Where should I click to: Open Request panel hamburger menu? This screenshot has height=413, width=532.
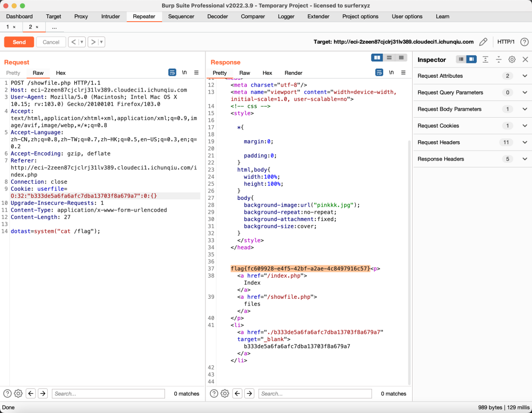coord(196,72)
